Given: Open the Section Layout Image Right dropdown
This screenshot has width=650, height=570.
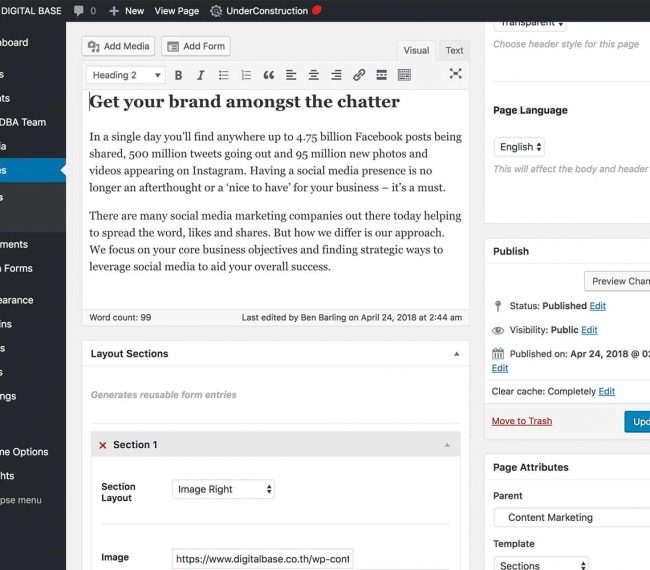Looking at the screenshot, I should click(x=223, y=489).
